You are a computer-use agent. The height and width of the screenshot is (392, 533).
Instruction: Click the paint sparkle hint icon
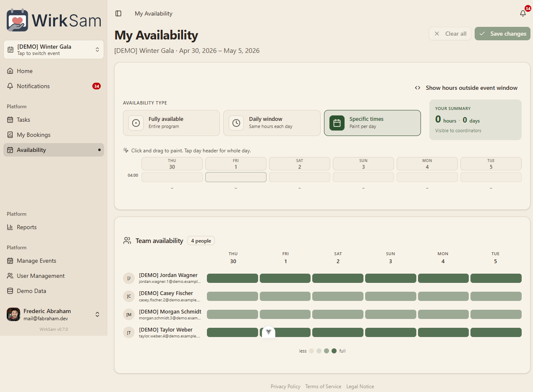126,150
